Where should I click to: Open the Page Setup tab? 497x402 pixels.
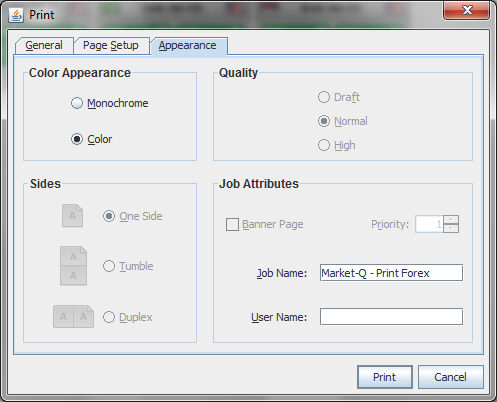tap(111, 45)
